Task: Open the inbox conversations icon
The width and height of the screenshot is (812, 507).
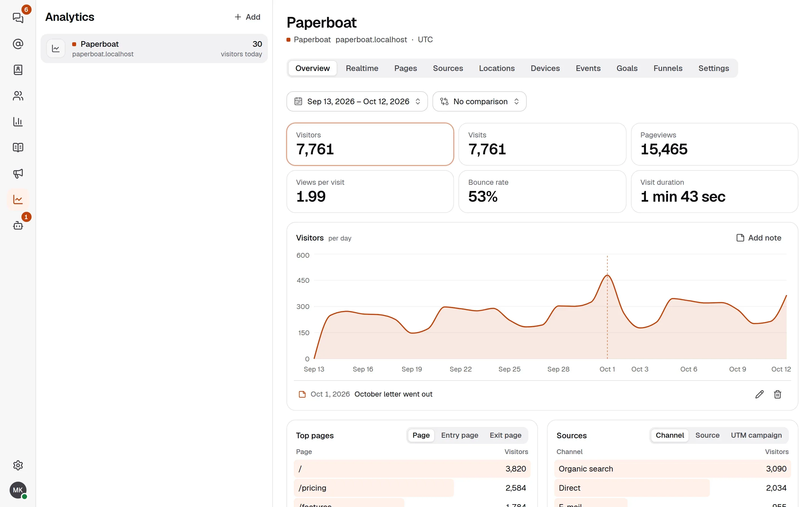Action: (x=18, y=18)
